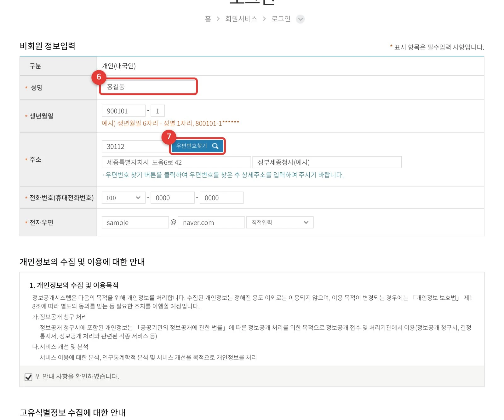Click the email domain field naver.com
This screenshot has height=420, width=504.
click(211, 222)
